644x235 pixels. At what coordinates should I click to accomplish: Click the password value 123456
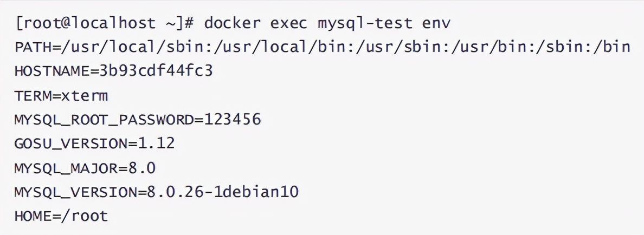pos(232,120)
